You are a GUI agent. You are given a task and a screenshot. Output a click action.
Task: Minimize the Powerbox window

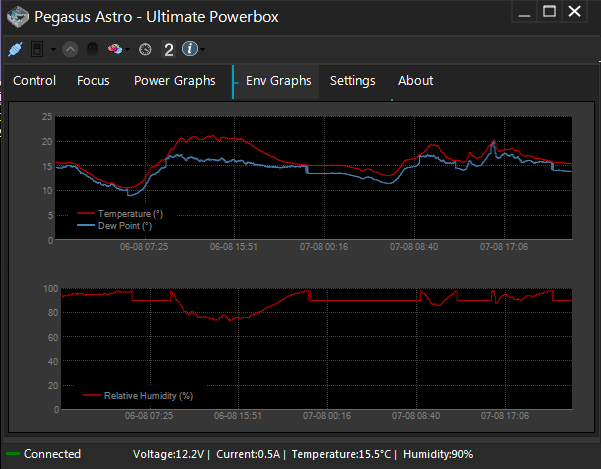pos(524,12)
